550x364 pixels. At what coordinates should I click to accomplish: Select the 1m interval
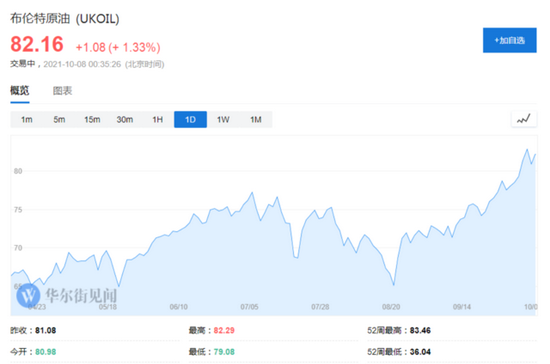(x=27, y=120)
